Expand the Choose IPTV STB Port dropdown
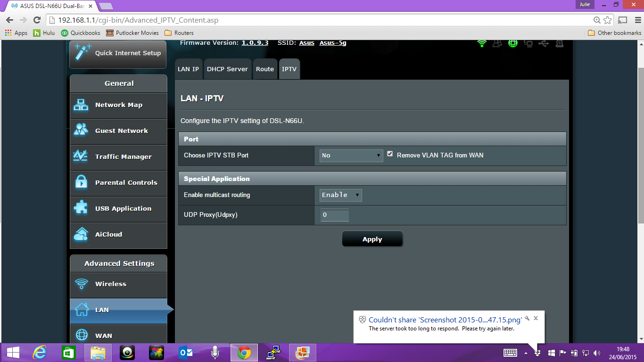The width and height of the screenshot is (644, 362). pyautogui.click(x=351, y=156)
